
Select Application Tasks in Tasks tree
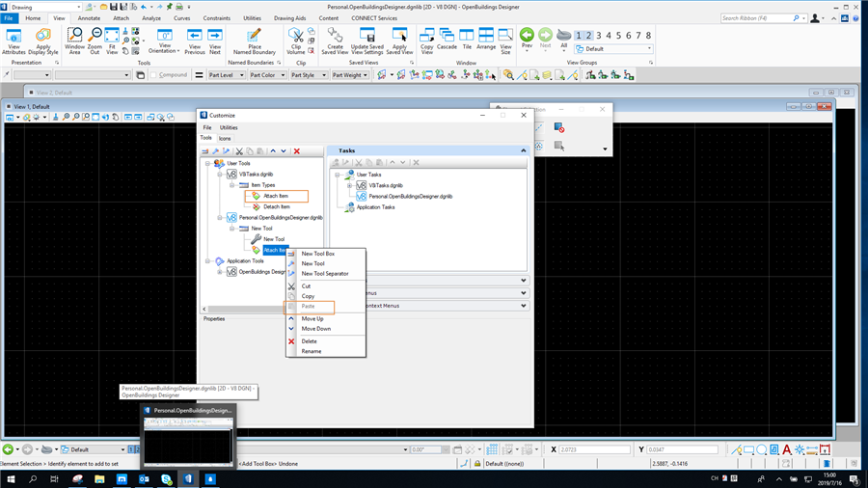pyautogui.click(x=375, y=207)
